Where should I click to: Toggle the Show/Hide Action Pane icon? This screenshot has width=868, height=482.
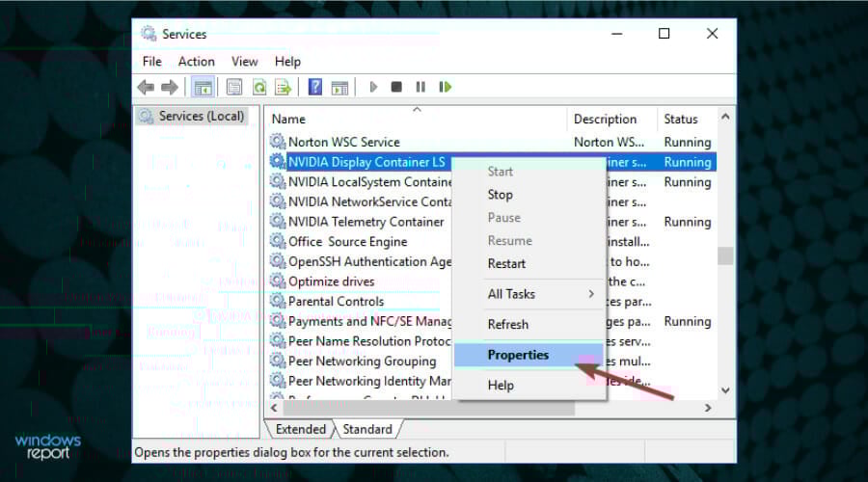point(339,87)
